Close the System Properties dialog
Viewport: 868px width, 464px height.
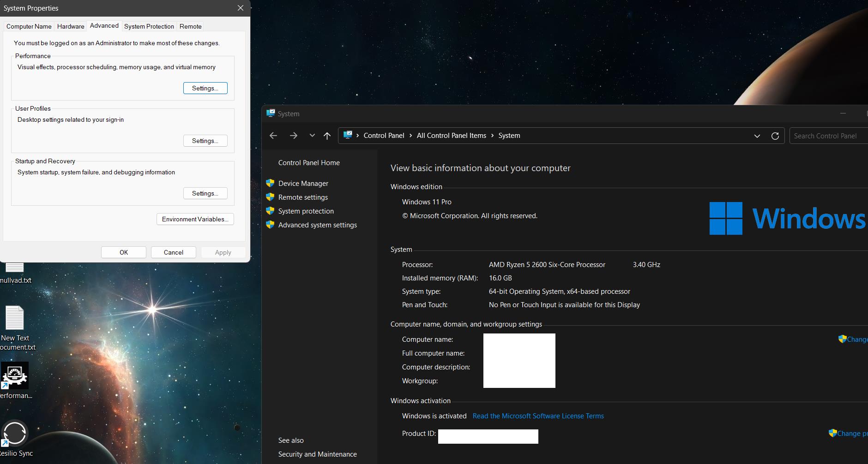(241, 8)
